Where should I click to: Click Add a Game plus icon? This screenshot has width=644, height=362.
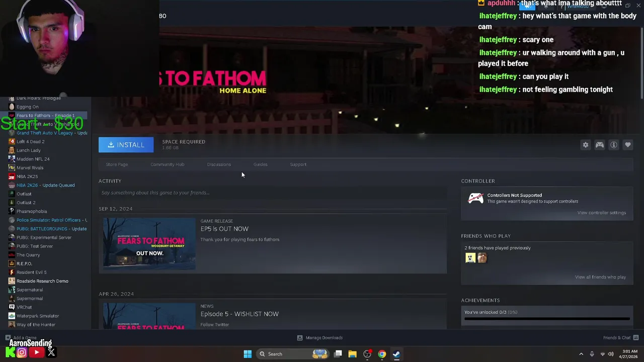(8, 338)
